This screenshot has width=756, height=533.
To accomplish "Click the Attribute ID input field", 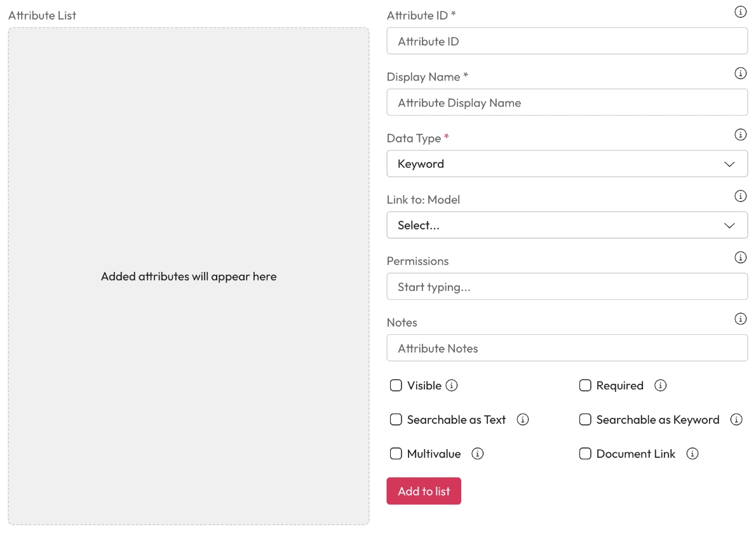I will (x=567, y=41).
